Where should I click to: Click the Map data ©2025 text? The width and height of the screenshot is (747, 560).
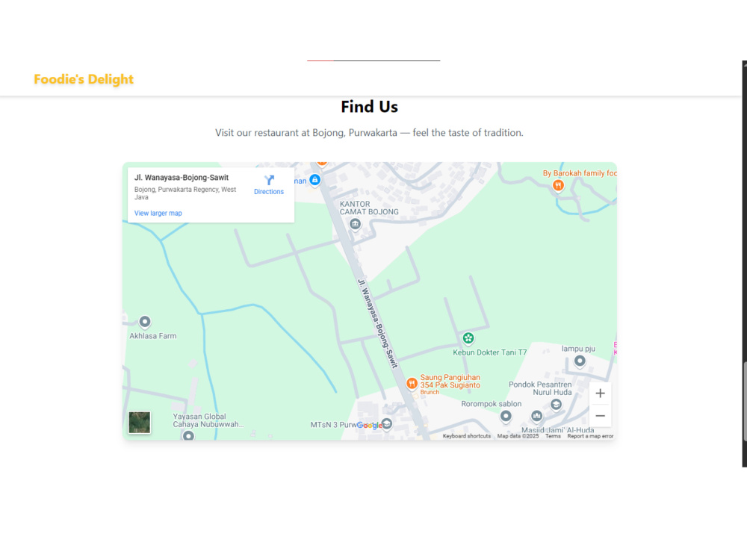(x=518, y=436)
